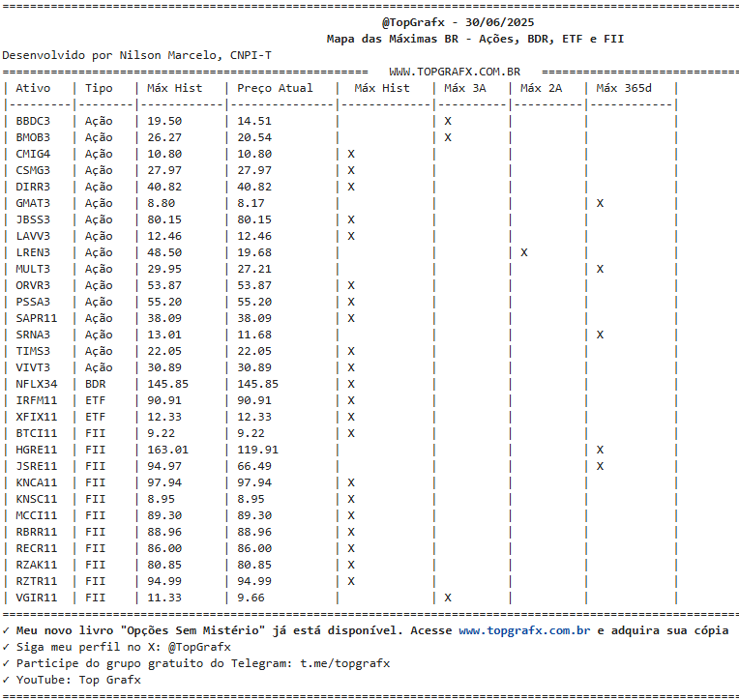Screen dimensions: 739x700
Task: Click the 14.51 current price for BBDC3
Action: coord(254,121)
